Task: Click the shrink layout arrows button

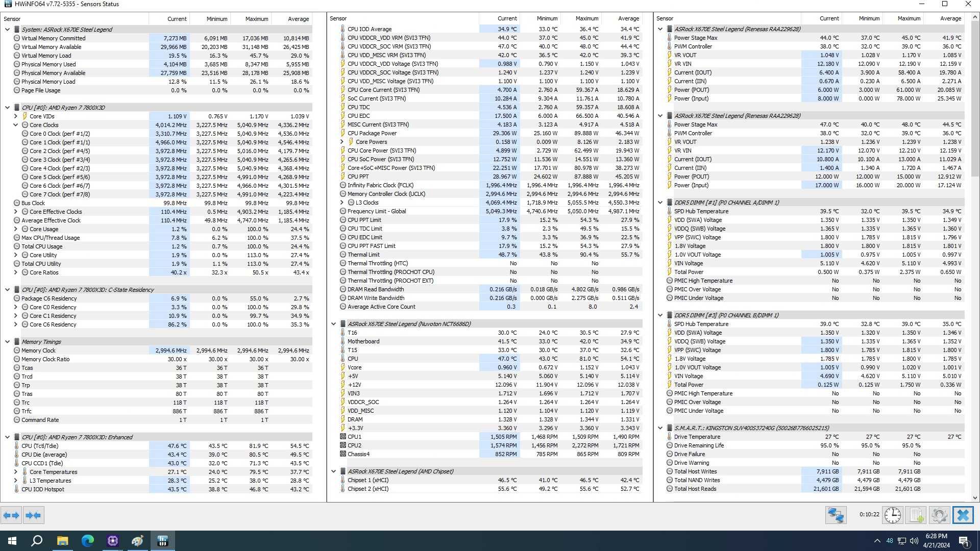Action: [x=33, y=515]
